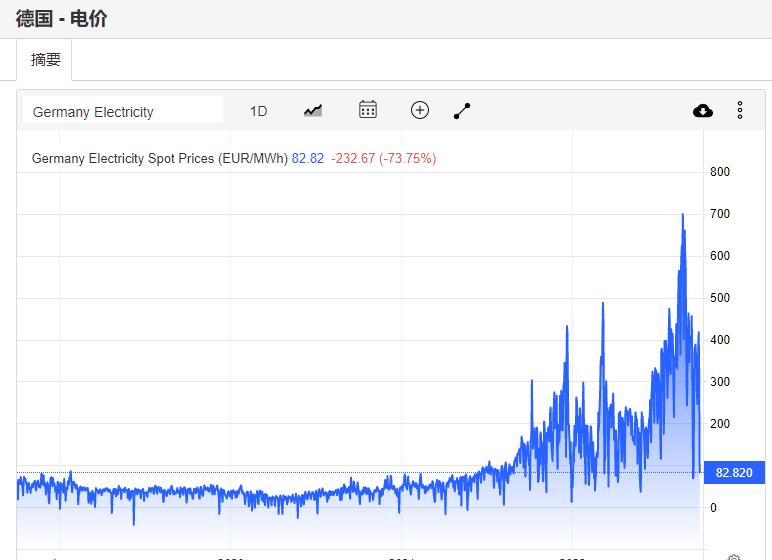772x560 pixels.
Task: Select the -232.67 (-73.75%) change value
Action: pyautogui.click(x=384, y=159)
